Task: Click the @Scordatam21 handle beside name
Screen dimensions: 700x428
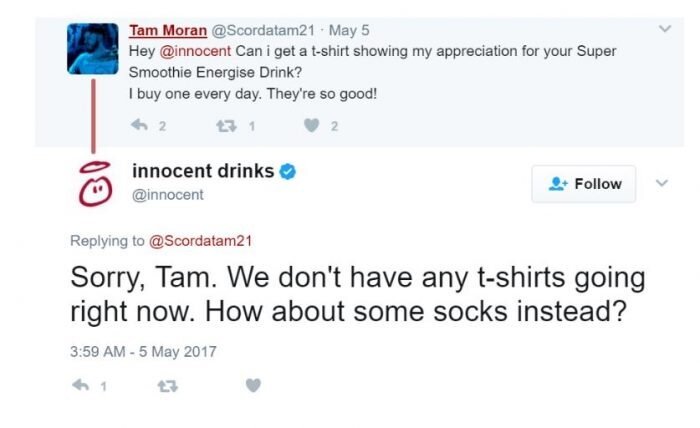Action: tap(263, 31)
